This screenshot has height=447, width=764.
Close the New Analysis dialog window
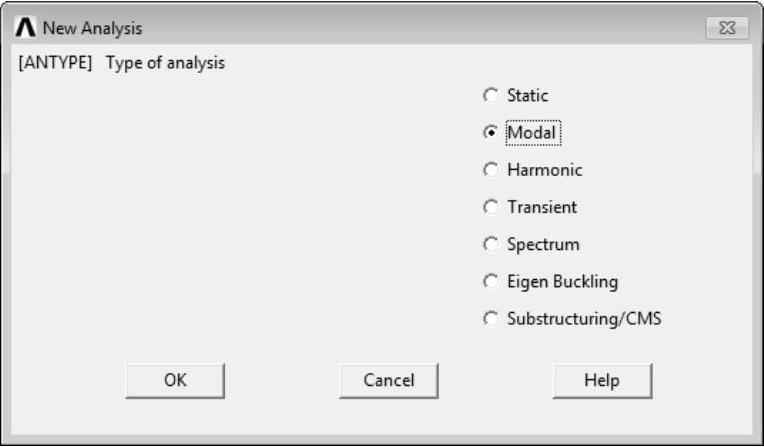(x=733, y=28)
